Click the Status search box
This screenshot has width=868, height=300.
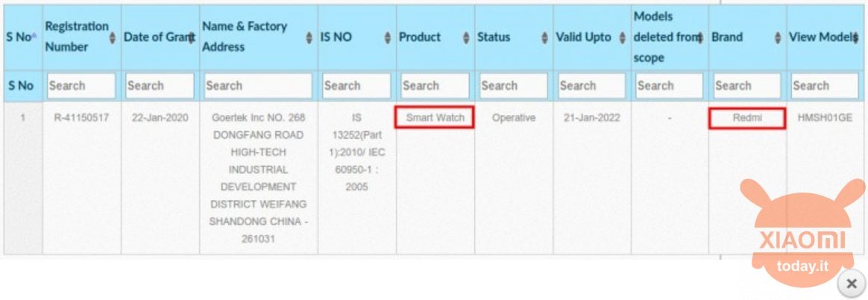tap(514, 86)
